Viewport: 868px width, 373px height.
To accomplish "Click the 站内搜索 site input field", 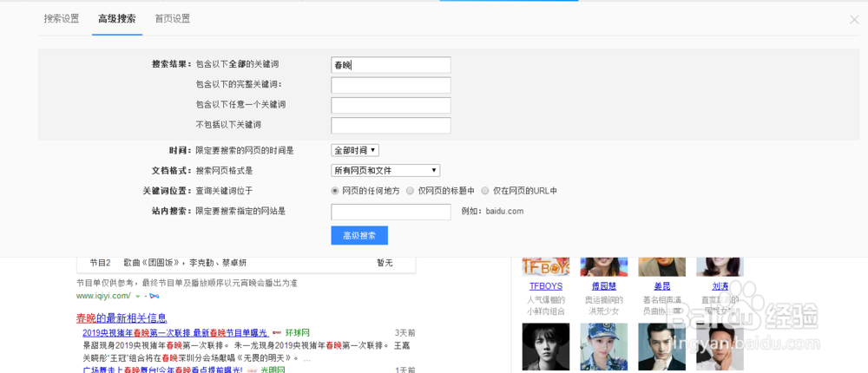I will tap(391, 212).
